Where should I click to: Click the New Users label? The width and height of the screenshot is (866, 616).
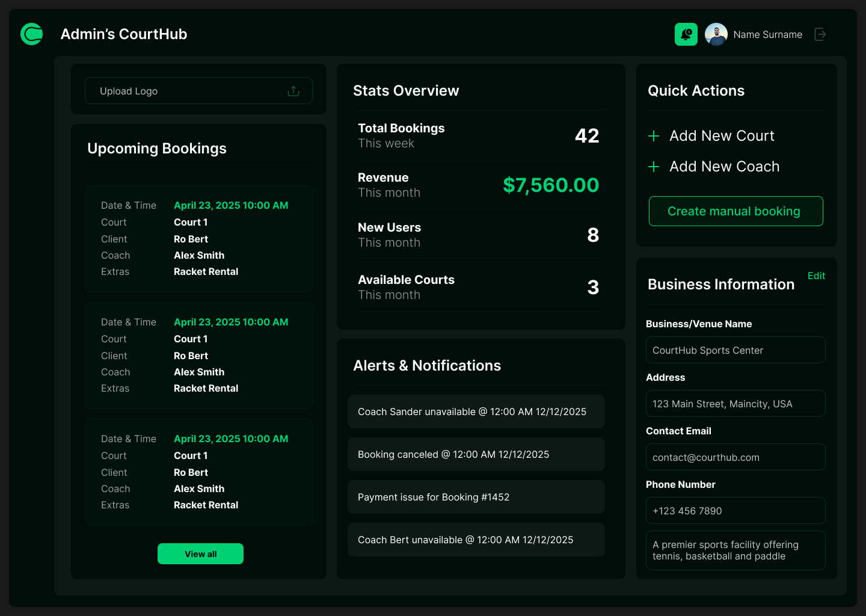389,227
